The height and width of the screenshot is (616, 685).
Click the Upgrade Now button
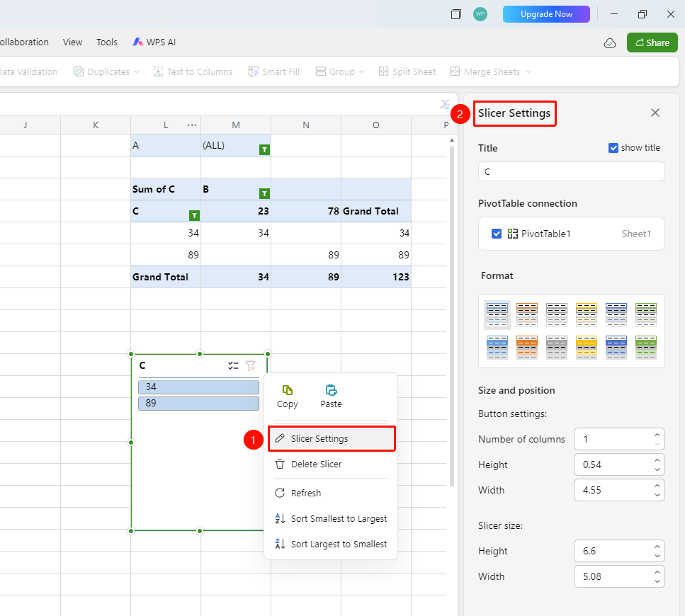click(546, 14)
